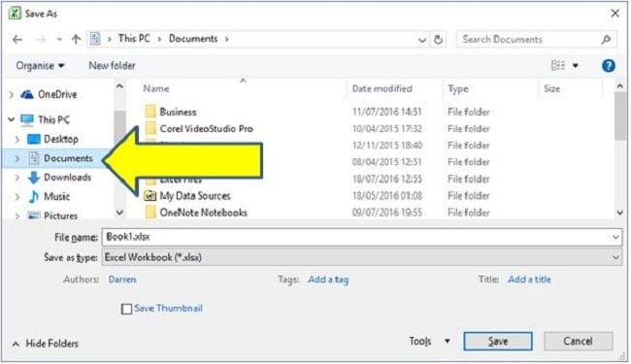
Task: Close the Save As dialog
Action: [614, 14]
